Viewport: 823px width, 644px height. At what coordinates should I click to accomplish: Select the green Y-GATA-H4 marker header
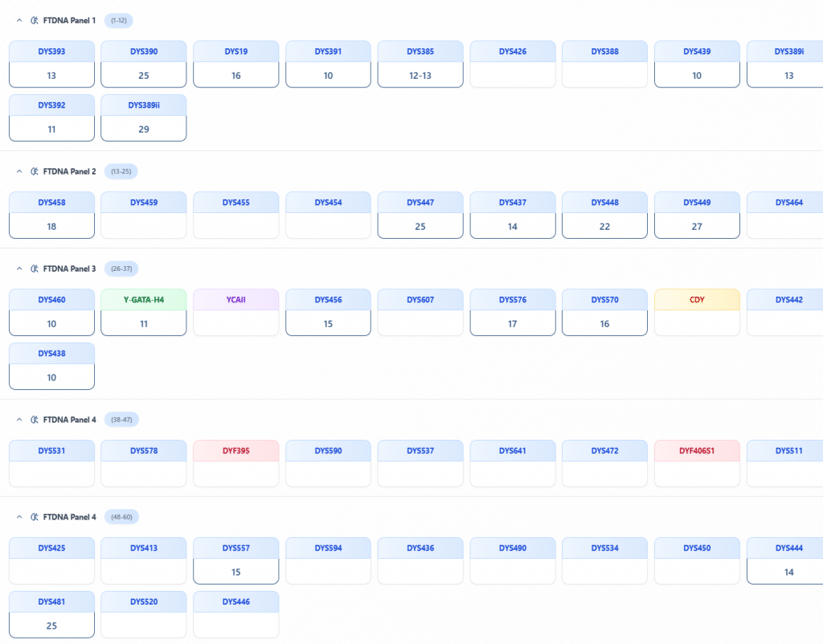[x=144, y=300]
